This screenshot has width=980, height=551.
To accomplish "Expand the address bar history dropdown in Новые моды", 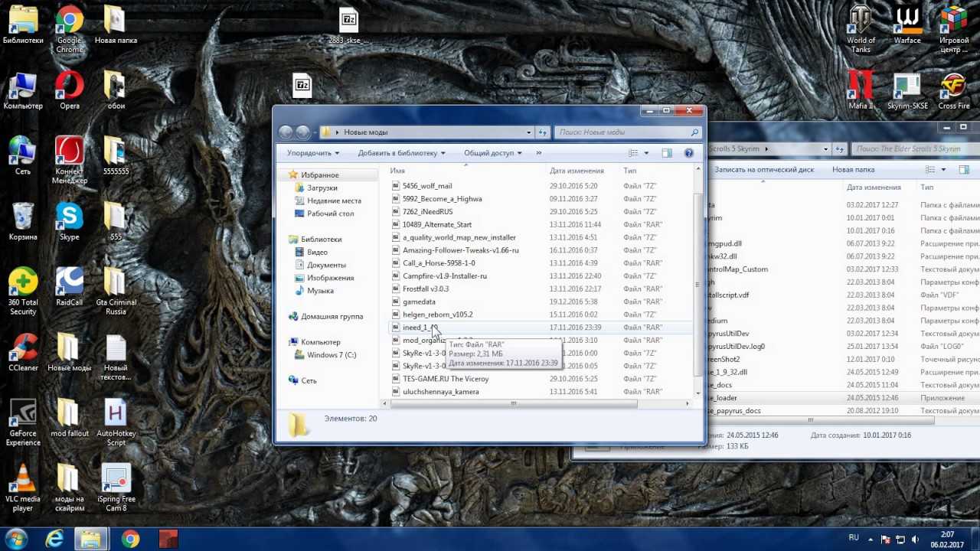I will [x=528, y=132].
